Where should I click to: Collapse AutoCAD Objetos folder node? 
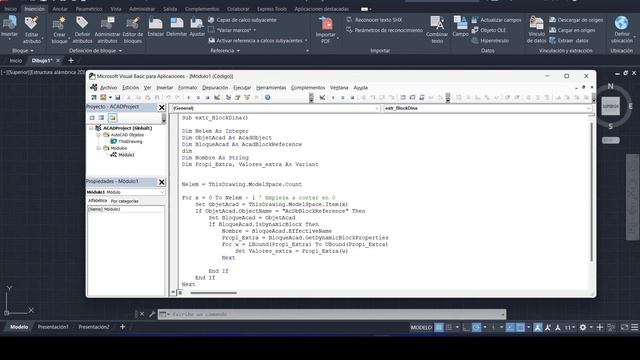98,135
